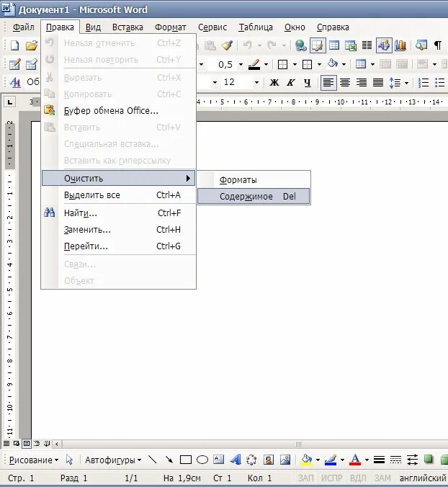Toggle show paragraph marks icon

[438, 45]
